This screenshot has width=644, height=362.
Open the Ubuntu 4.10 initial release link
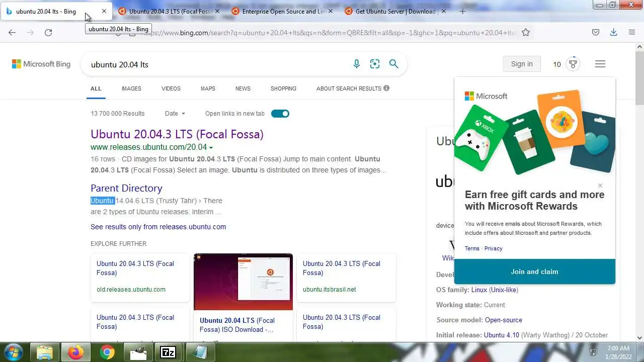tap(502, 335)
